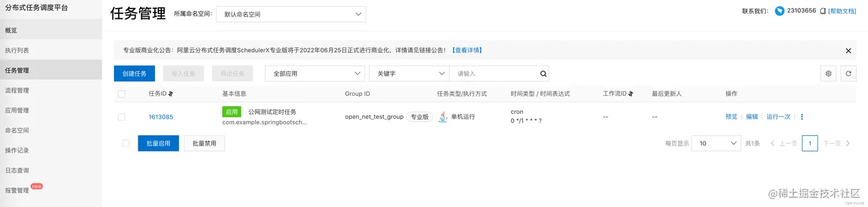The height and width of the screenshot is (207, 868).
Task: Click the task name 公网测试定时任务
Action: tap(272, 112)
